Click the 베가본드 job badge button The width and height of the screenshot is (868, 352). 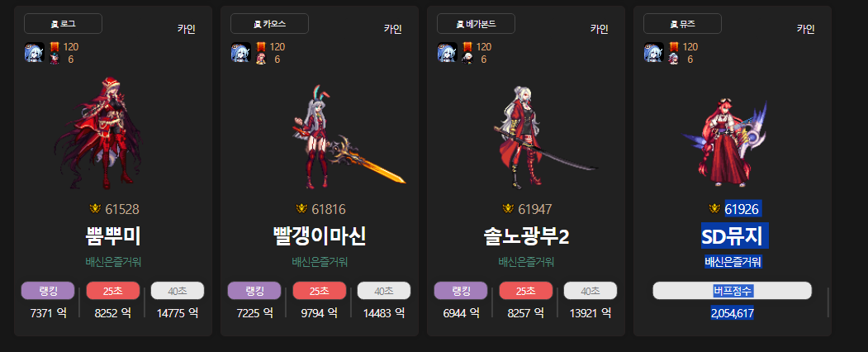tap(476, 24)
